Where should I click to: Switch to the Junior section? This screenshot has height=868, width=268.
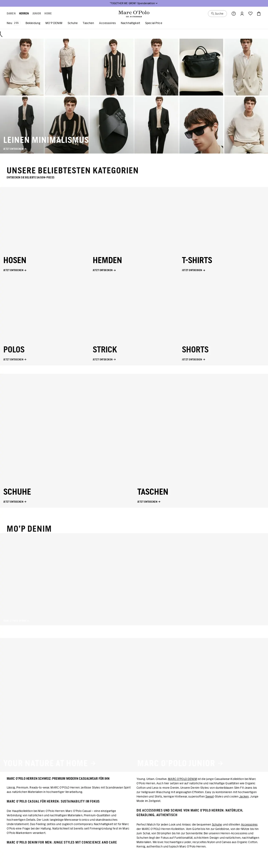(36, 13)
